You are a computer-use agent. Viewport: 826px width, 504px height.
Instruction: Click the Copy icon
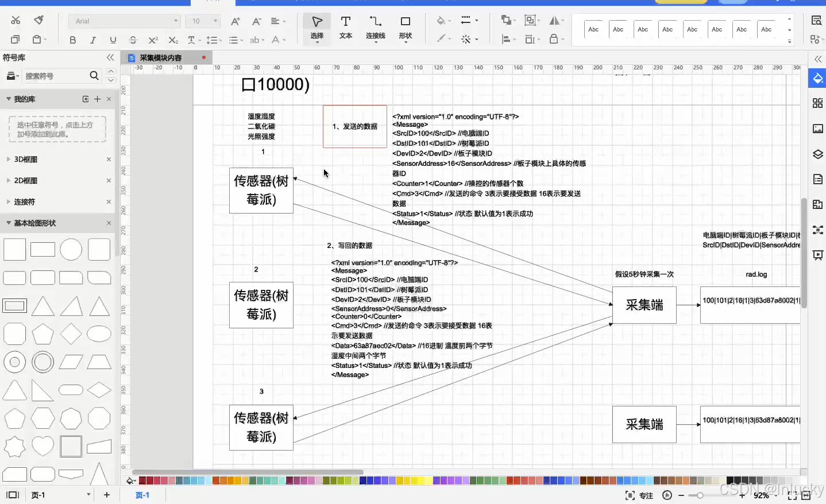(x=16, y=40)
